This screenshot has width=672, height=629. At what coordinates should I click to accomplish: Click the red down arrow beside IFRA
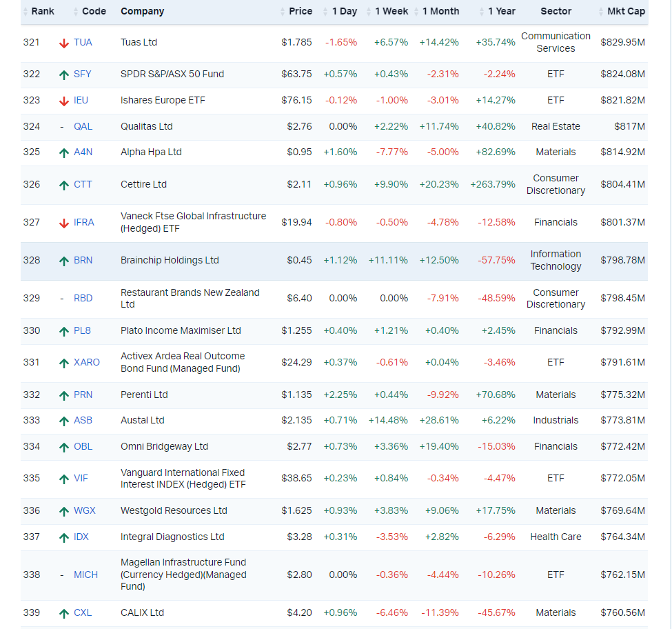click(63, 223)
